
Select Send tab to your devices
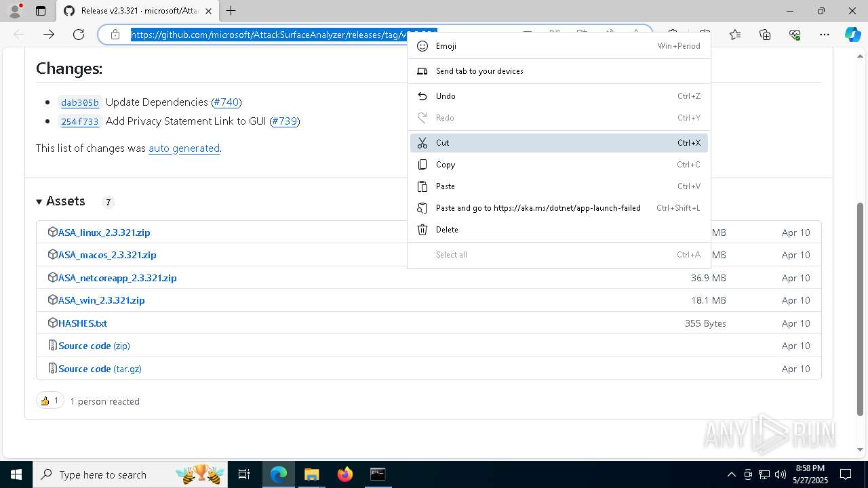point(559,71)
